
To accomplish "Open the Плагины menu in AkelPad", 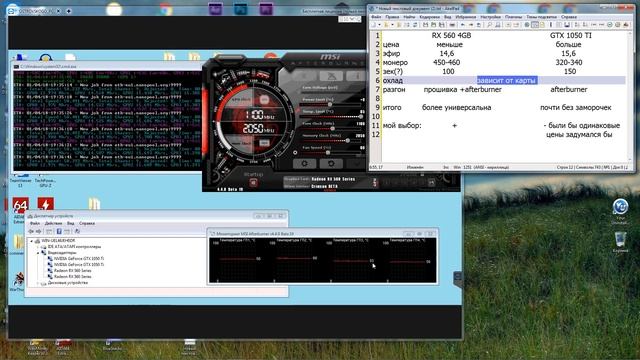I will (513, 17).
